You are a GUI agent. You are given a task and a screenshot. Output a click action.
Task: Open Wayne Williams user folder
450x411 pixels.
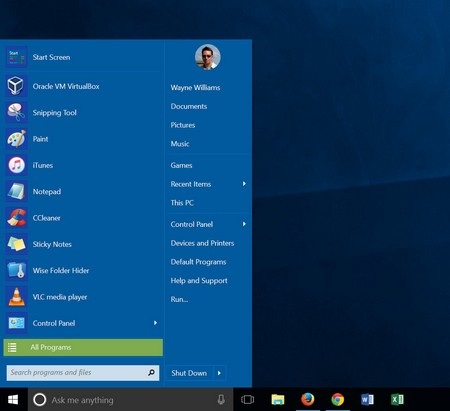[x=195, y=88]
